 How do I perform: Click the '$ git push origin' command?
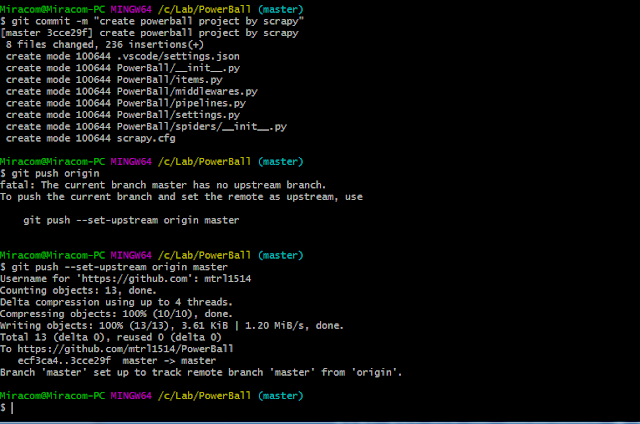[50, 173]
